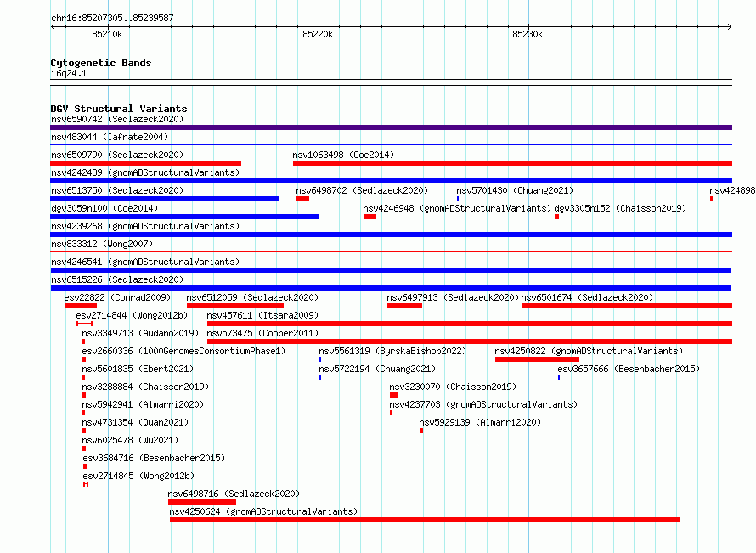This screenshot has height=553, width=756.
Task: Select long red bar under nsv4250624
Action: 425,520
